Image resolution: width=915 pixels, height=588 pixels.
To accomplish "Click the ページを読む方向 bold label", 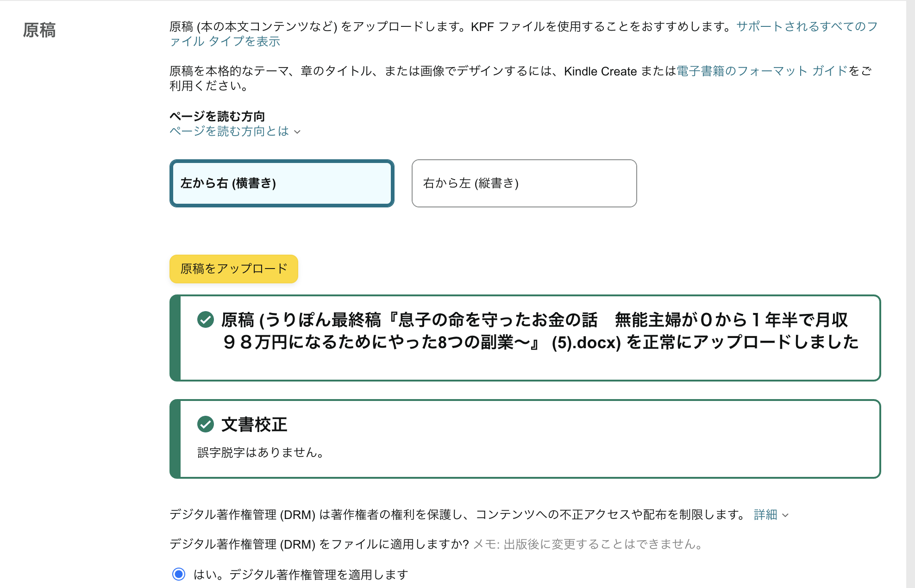I will [217, 116].
